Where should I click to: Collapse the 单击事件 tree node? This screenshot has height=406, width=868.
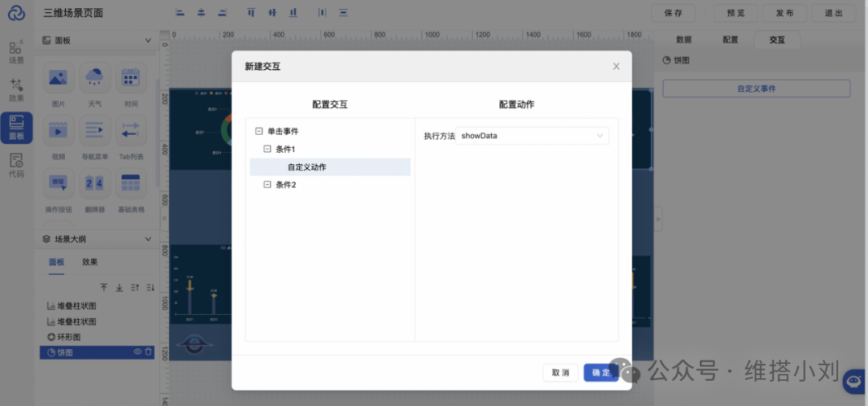pos(259,131)
